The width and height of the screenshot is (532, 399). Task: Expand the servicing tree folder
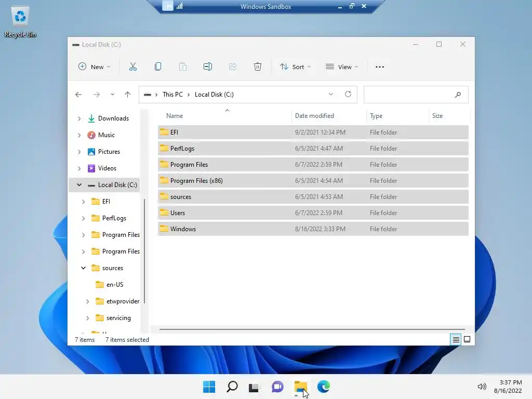tap(87, 318)
